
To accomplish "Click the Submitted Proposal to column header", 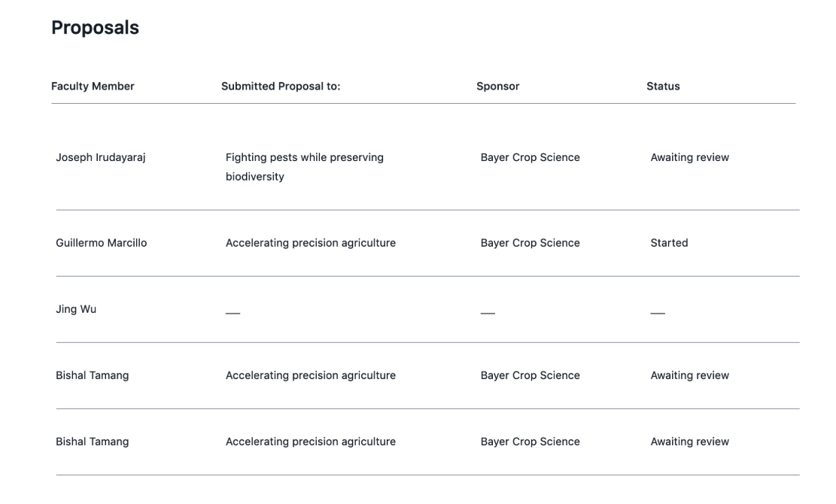I will pyautogui.click(x=281, y=87).
